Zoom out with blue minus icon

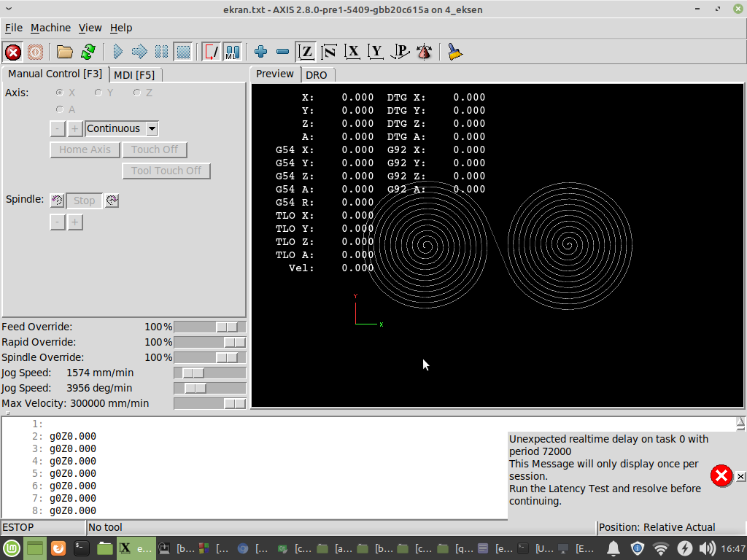282,52
